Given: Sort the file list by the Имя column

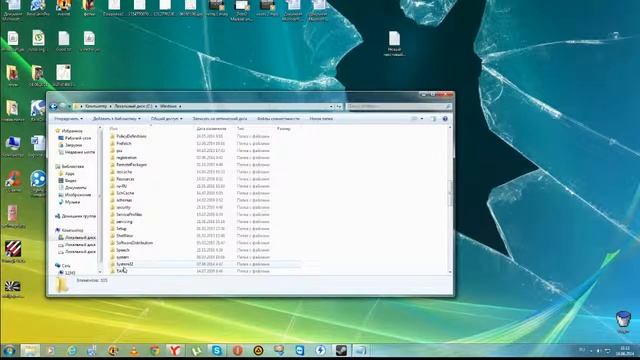Looking at the screenshot, I should point(113,129).
